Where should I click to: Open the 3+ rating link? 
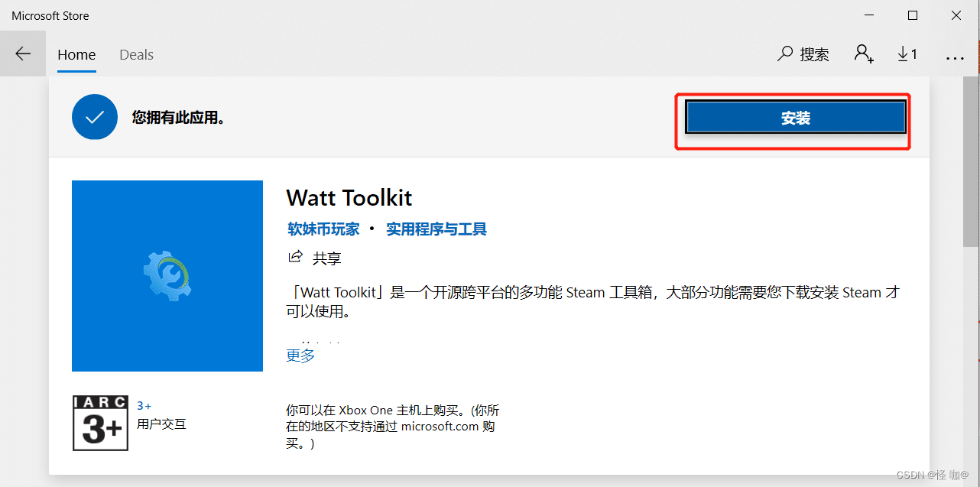point(144,406)
